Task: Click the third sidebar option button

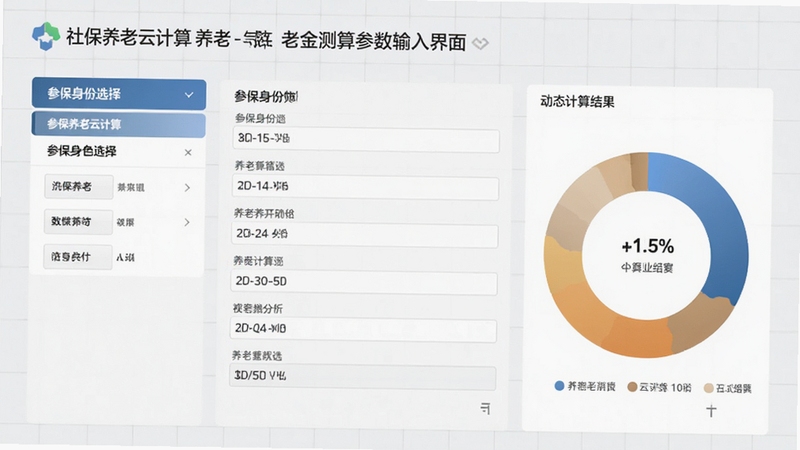Action: pos(78,257)
